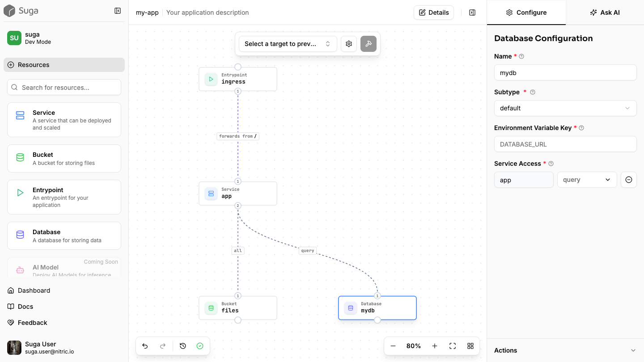This screenshot has height=362, width=644.
Task: Click the Search for resources field
Action: (x=64, y=87)
